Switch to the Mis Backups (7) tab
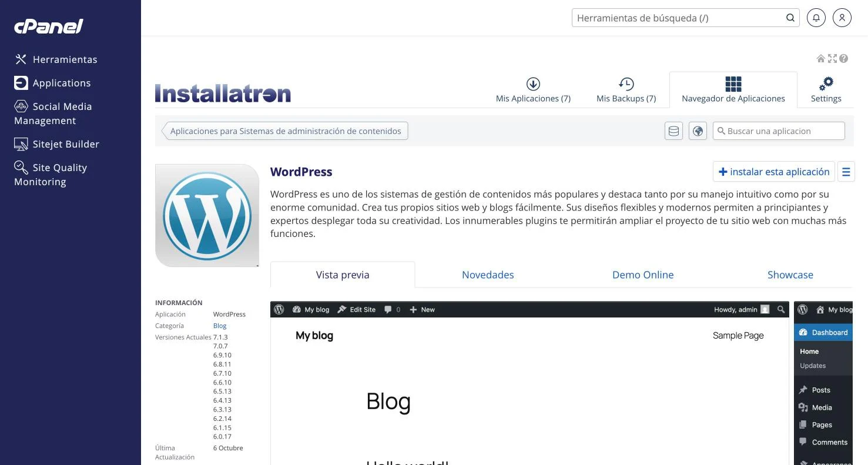 point(626,90)
